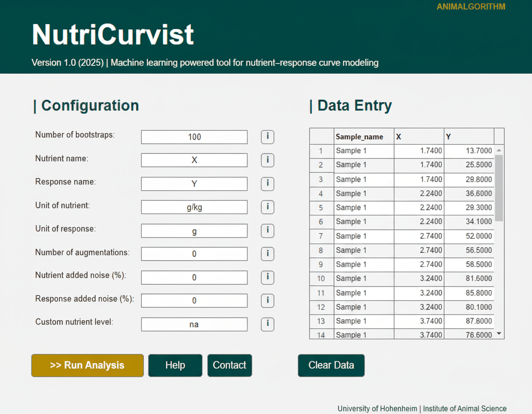This screenshot has width=532, height=414.
Task: Show info for Custom nutrient level
Action: pyautogui.click(x=267, y=324)
